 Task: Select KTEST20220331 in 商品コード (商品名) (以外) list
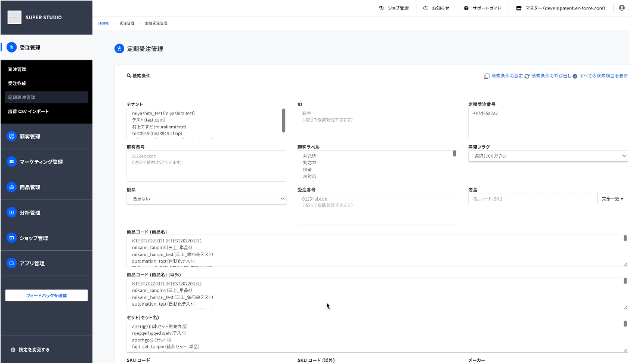click(x=166, y=284)
